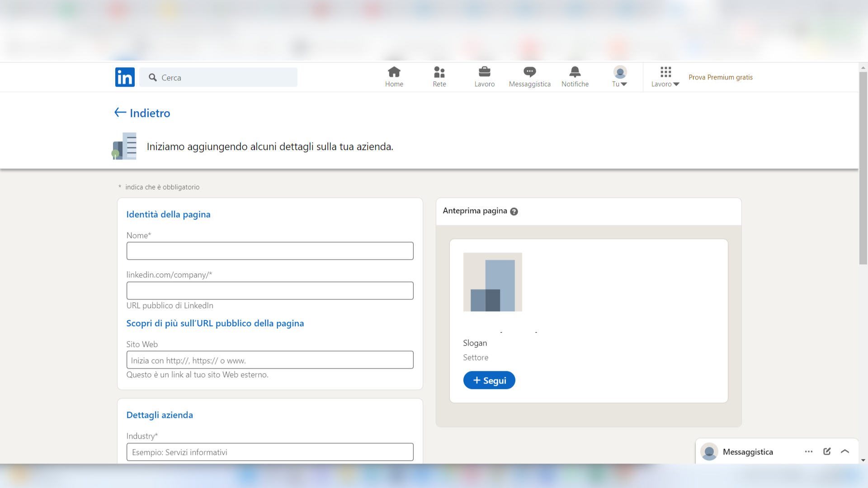The width and height of the screenshot is (868, 488).
Task: Click the scrollbar down arrow
Action: pos(863,460)
